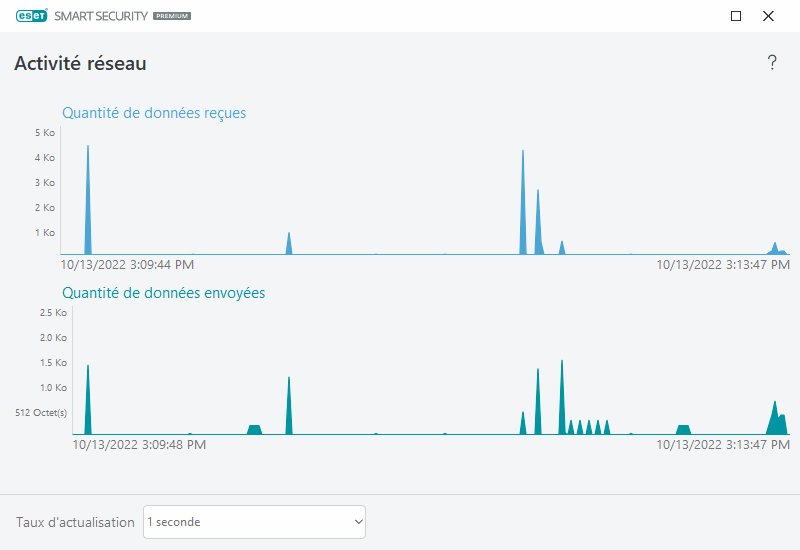Click the 1 Ko axis label

coord(45,233)
